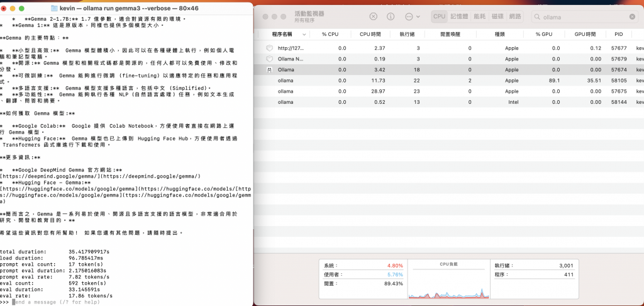Switch to the CPU tab
This screenshot has height=306, width=644.
coord(439,16)
